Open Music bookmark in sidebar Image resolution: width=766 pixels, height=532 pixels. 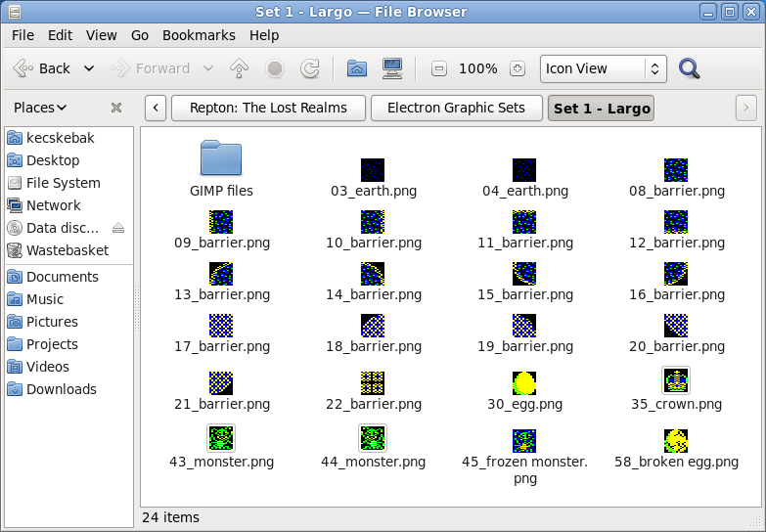[x=68, y=299]
